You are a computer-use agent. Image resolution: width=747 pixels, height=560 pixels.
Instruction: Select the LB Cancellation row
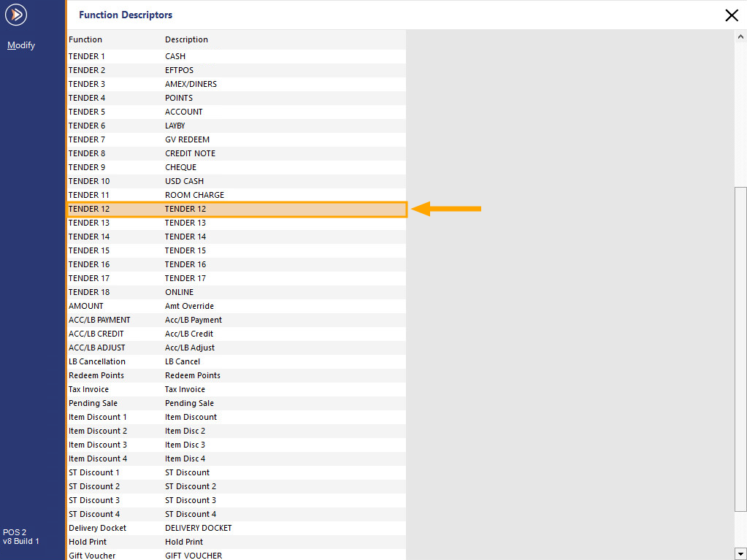(236, 361)
